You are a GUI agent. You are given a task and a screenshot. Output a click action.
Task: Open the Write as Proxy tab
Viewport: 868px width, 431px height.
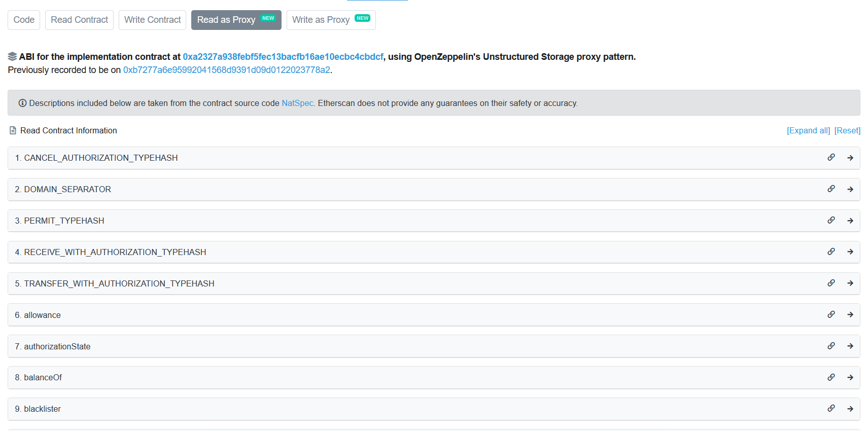click(x=331, y=20)
